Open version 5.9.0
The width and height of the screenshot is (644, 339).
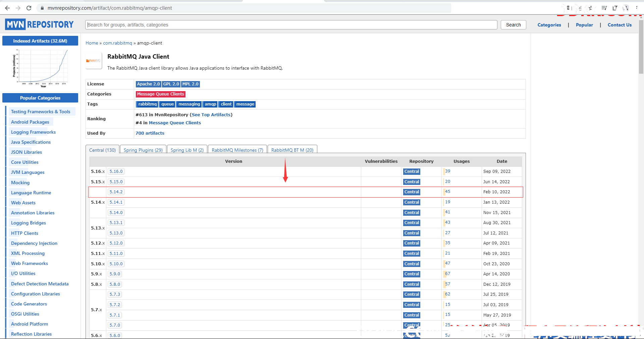115,274
